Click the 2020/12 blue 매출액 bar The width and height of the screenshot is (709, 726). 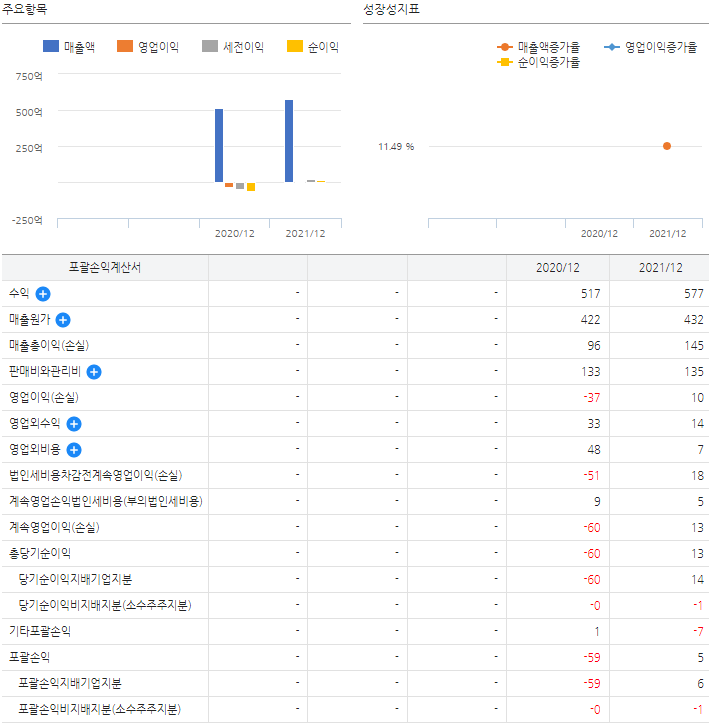[x=219, y=145]
